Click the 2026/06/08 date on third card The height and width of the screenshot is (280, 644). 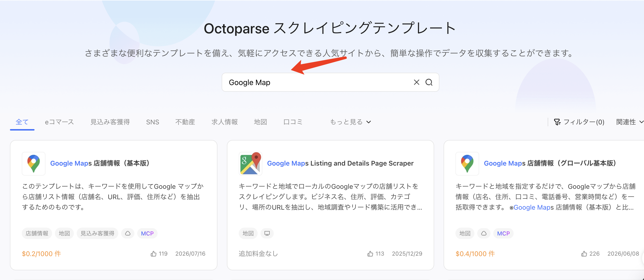coord(623,254)
